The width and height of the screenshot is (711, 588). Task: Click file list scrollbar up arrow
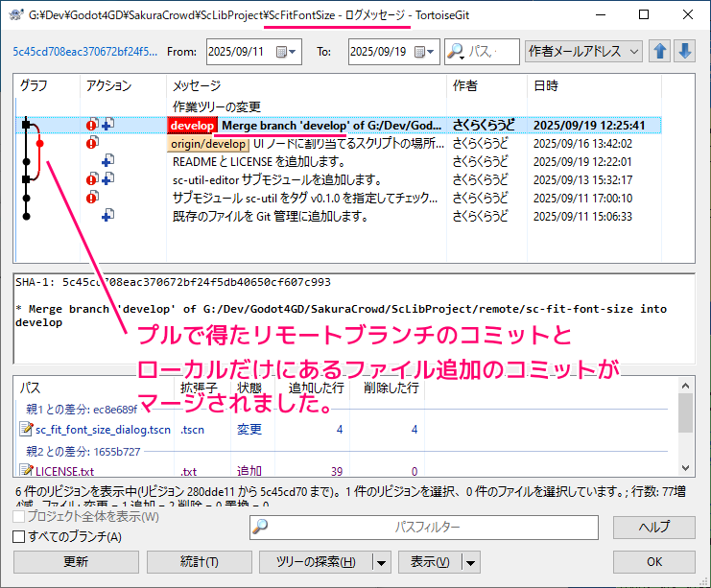coord(685,386)
